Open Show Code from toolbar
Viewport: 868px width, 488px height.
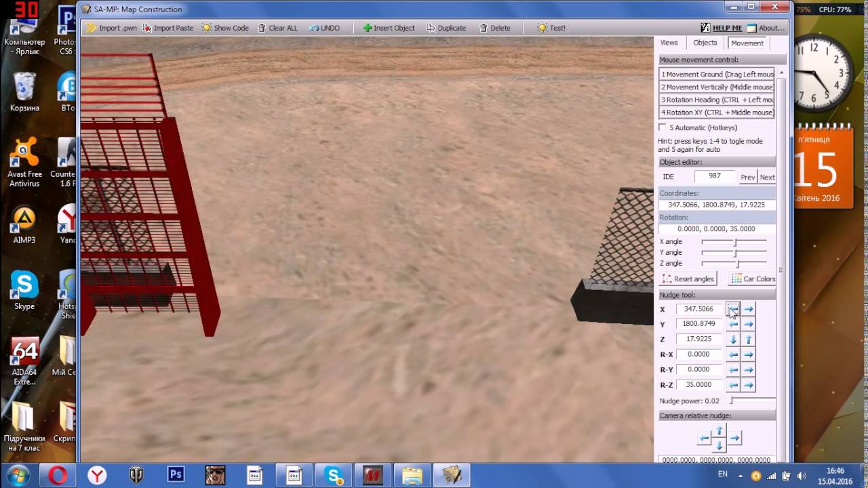(225, 28)
